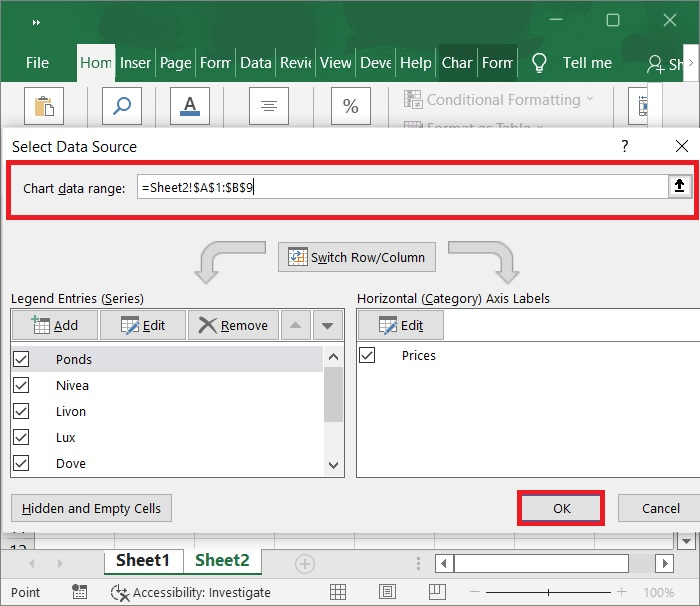Click the Tell me lightbulb icon
The image size is (700, 606).
coord(539,62)
